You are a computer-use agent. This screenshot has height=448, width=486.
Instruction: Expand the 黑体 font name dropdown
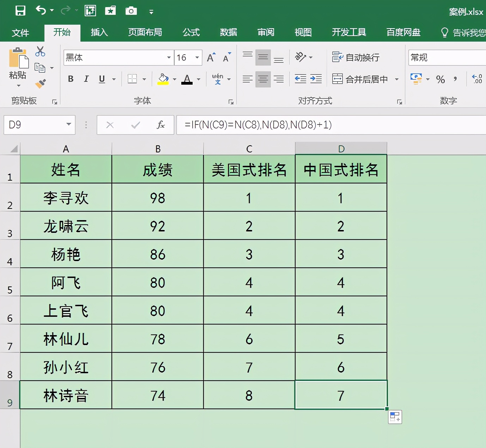(x=169, y=57)
